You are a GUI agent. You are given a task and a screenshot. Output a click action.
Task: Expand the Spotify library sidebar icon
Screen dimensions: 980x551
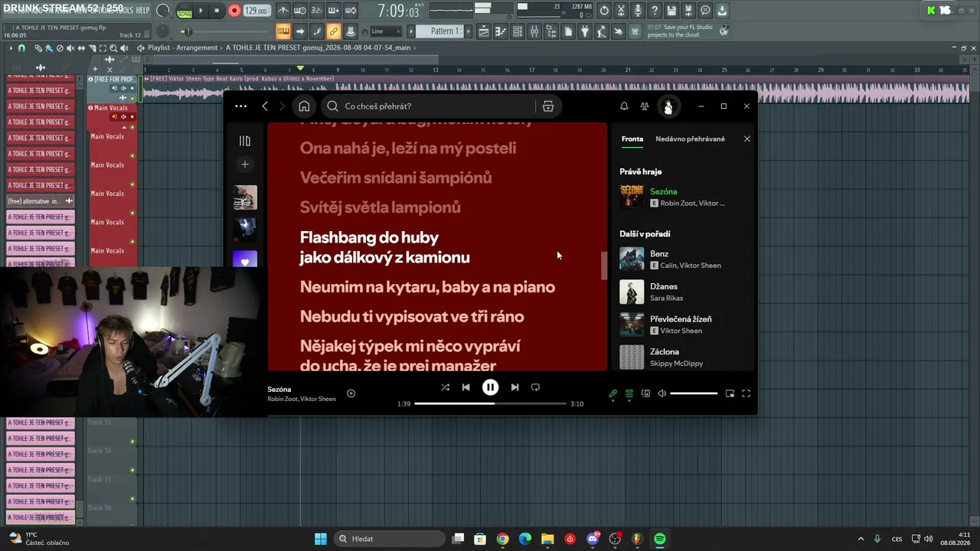click(x=245, y=141)
